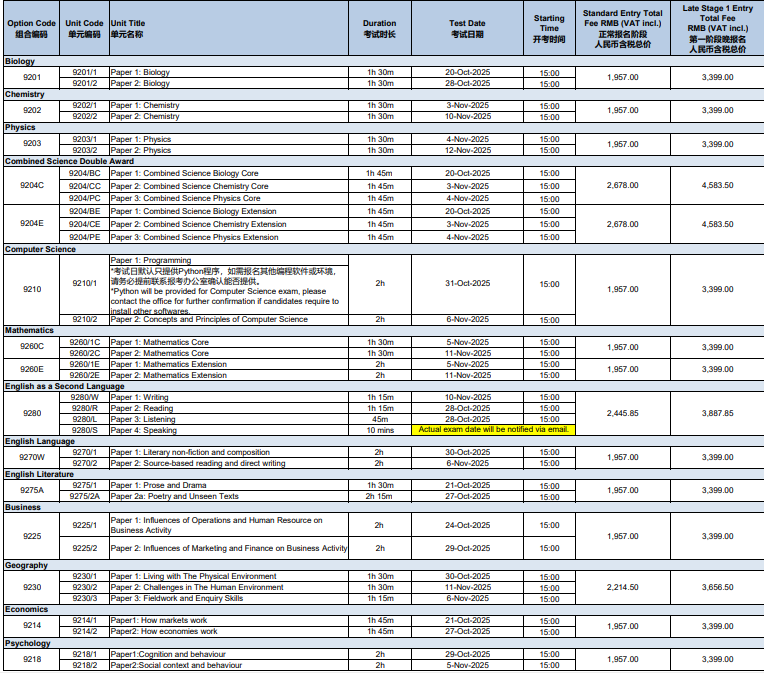Click 'Paper1: How markets work' title
Image resolution: width=764 pixels, height=675 pixels.
point(159,620)
